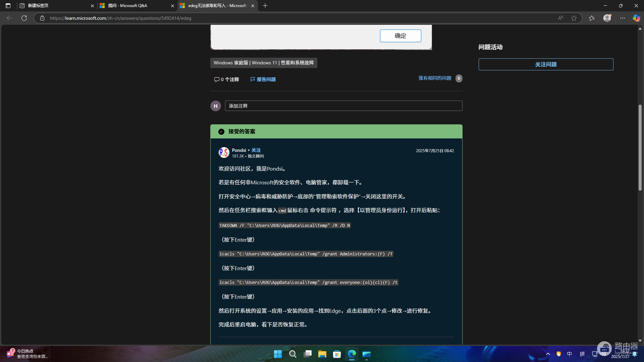Close the 新建标签页 tab
The width and height of the screenshot is (644, 362).
92,6
